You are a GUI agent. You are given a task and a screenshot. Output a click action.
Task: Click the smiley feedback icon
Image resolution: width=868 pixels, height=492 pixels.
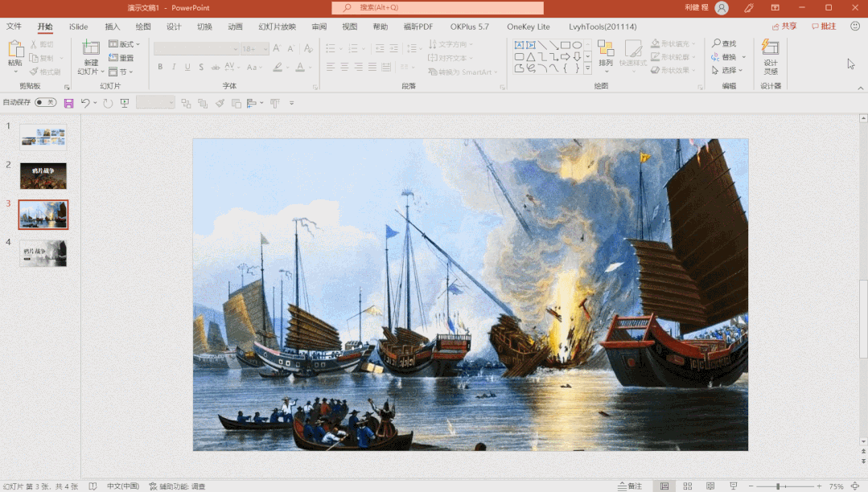pos(855,26)
